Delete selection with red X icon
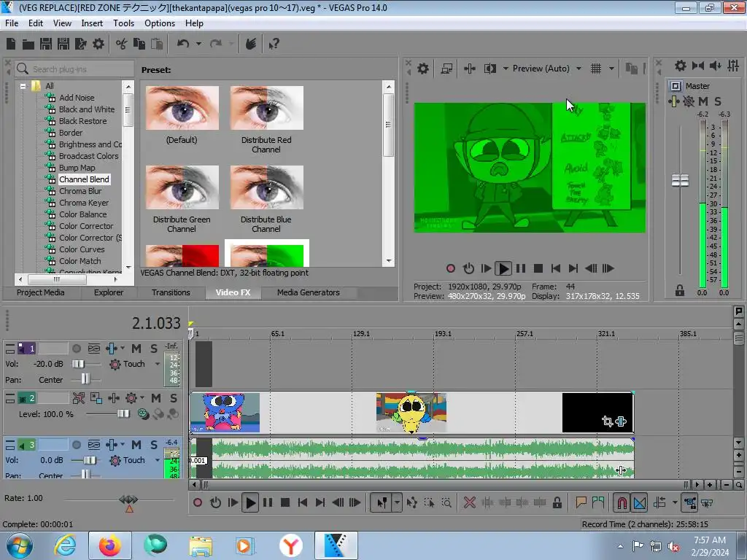This screenshot has height=560, width=747. [470, 503]
